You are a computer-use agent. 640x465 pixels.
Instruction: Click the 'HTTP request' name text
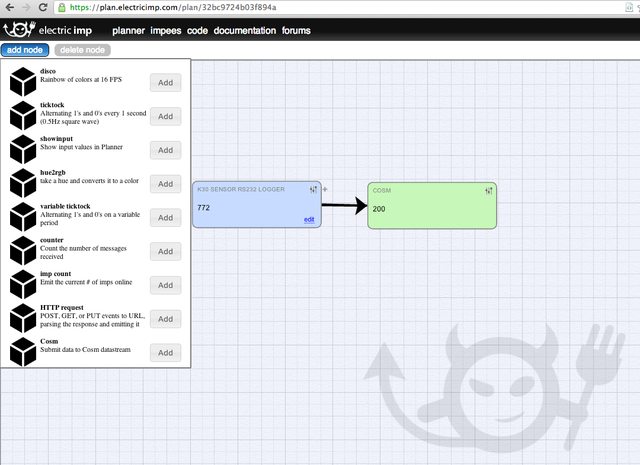(62, 307)
